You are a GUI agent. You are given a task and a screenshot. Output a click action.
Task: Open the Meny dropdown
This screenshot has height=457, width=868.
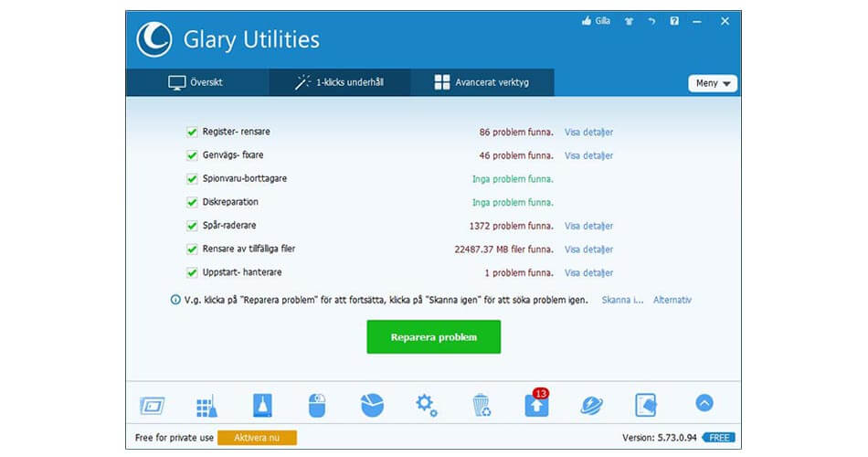click(713, 83)
